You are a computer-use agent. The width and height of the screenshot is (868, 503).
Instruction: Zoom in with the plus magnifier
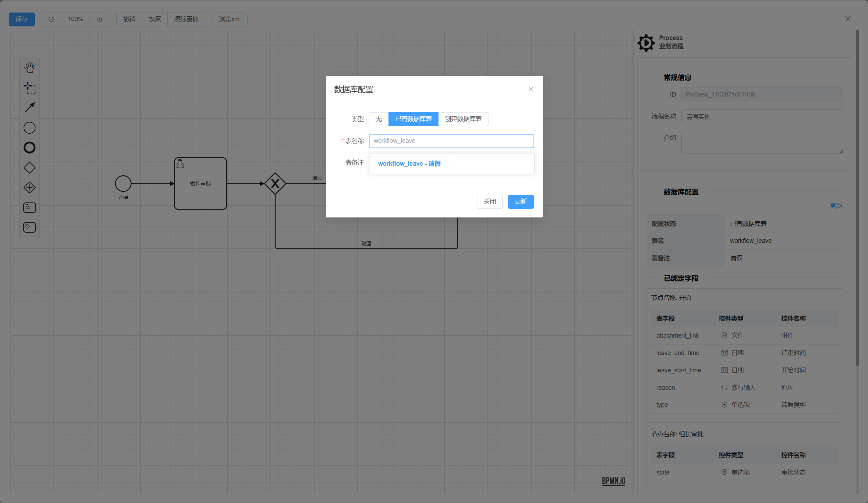(x=100, y=19)
